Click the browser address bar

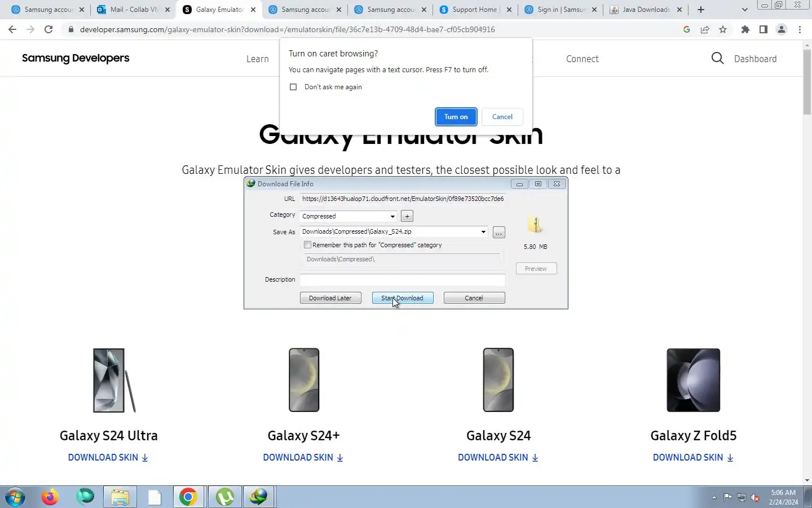[x=372, y=29]
